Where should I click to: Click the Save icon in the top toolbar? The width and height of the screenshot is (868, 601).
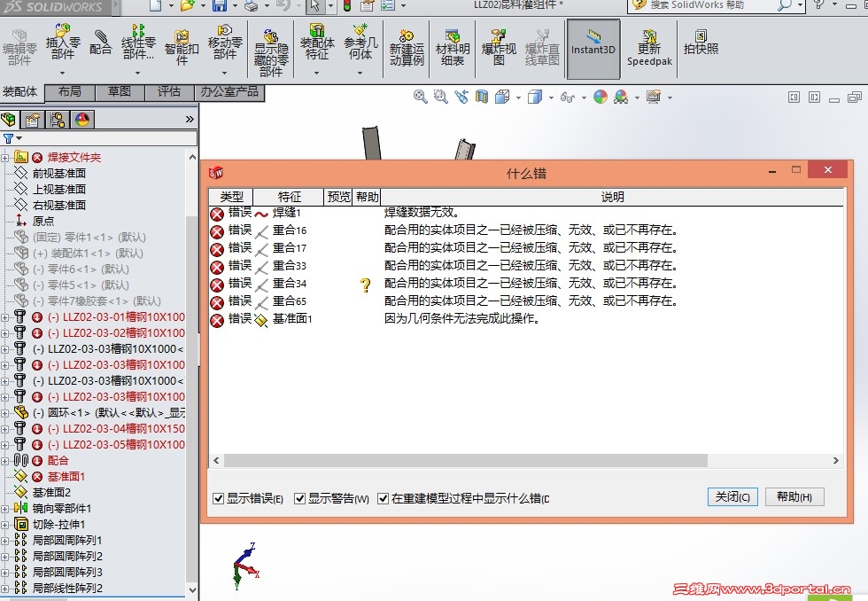coord(220,5)
